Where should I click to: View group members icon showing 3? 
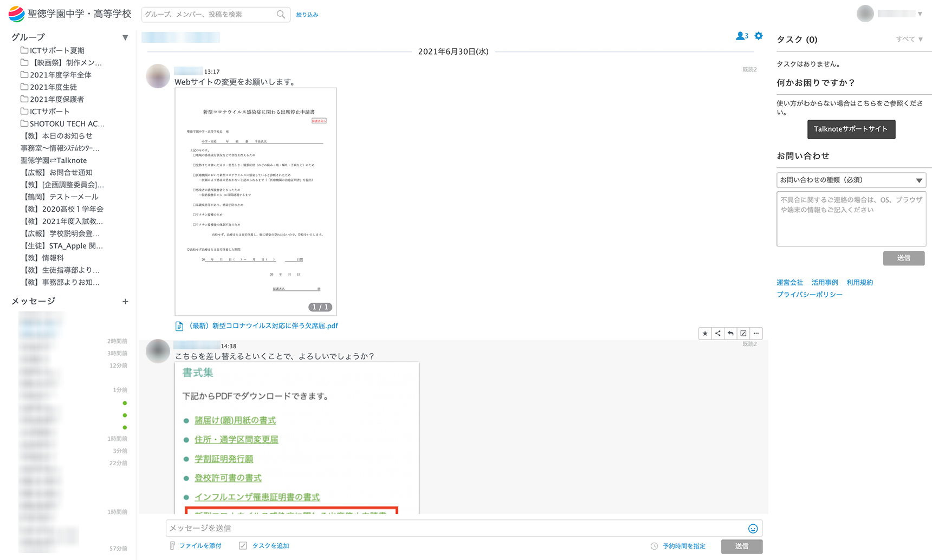tap(742, 36)
